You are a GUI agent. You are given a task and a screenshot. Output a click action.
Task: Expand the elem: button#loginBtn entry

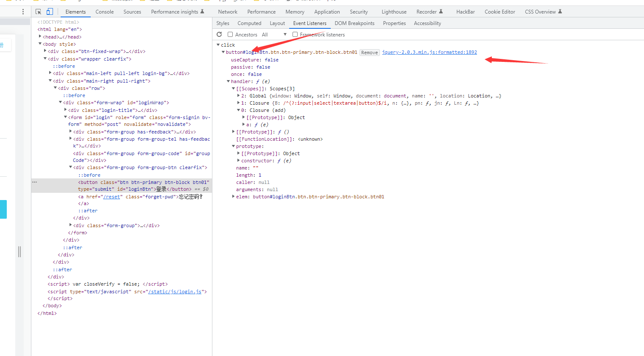point(234,197)
